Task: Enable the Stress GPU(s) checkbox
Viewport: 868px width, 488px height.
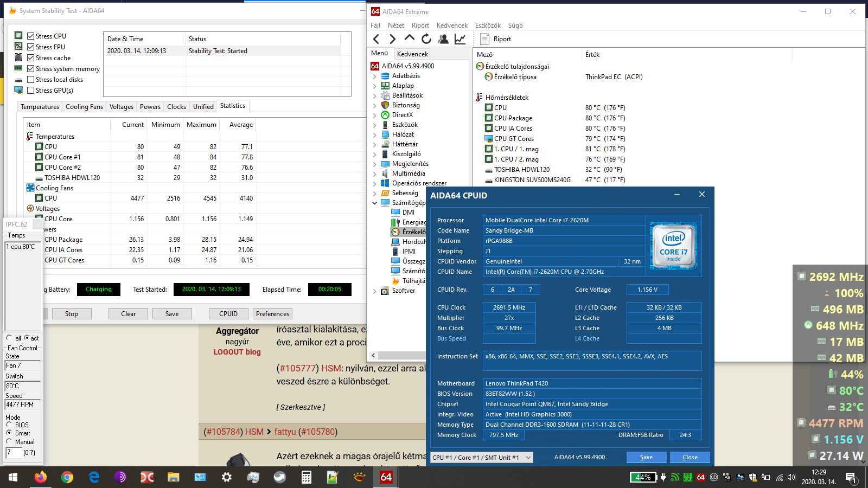Action: 31,91
